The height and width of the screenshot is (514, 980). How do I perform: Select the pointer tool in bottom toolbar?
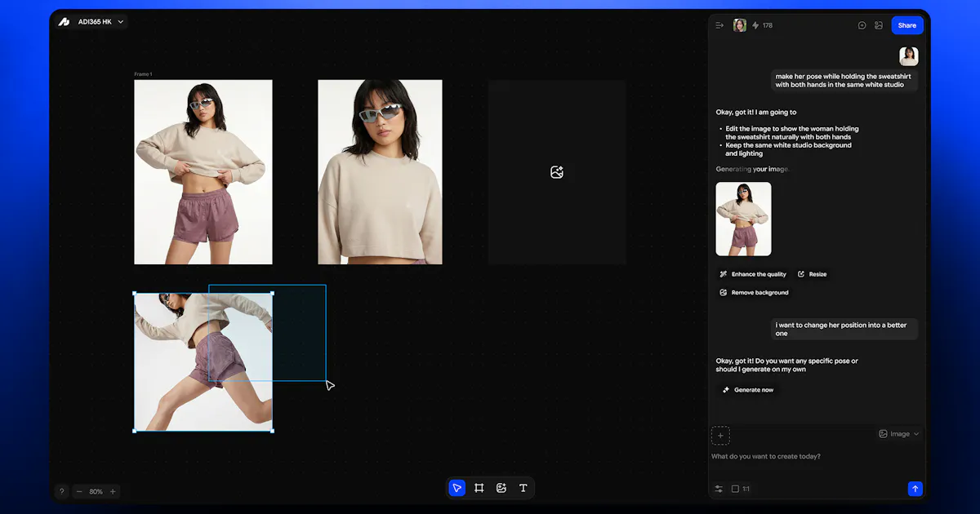point(457,488)
